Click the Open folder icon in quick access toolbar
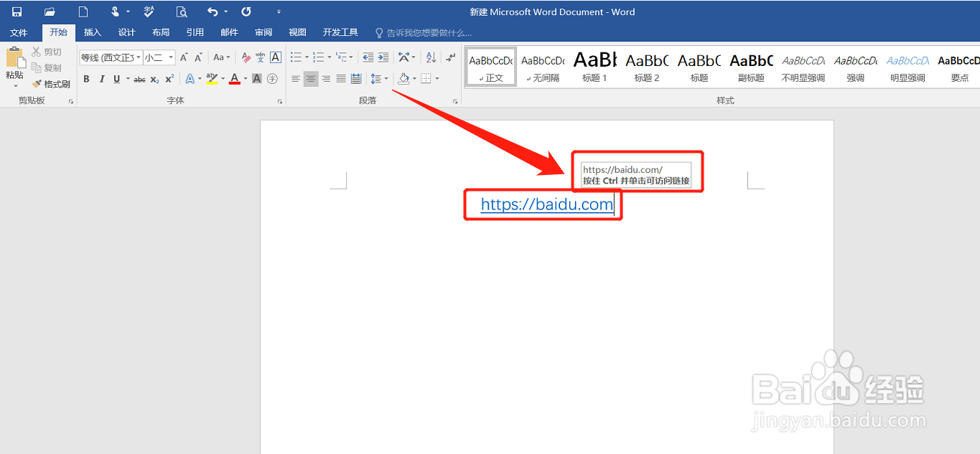The image size is (980, 454). (50, 11)
